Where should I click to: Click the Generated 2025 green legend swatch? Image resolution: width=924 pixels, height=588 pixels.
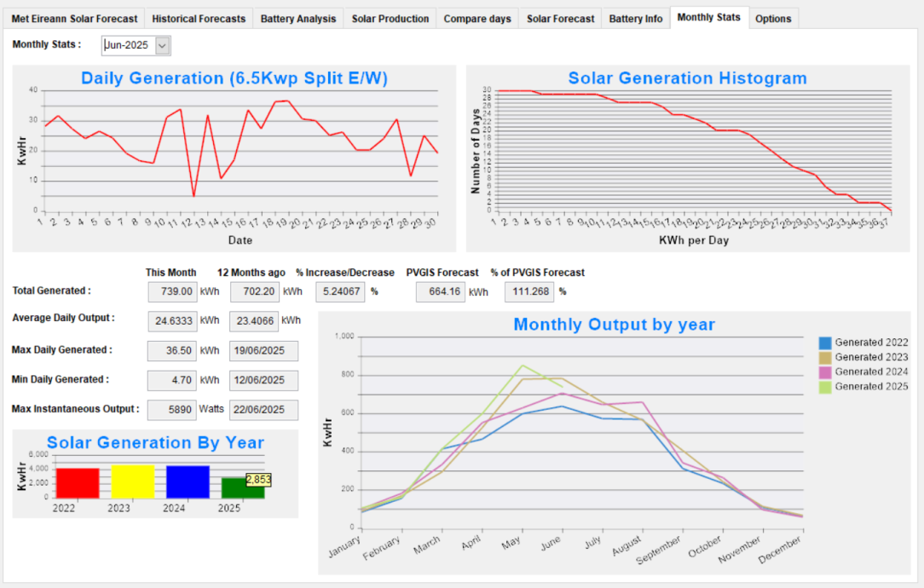point(825,387)
